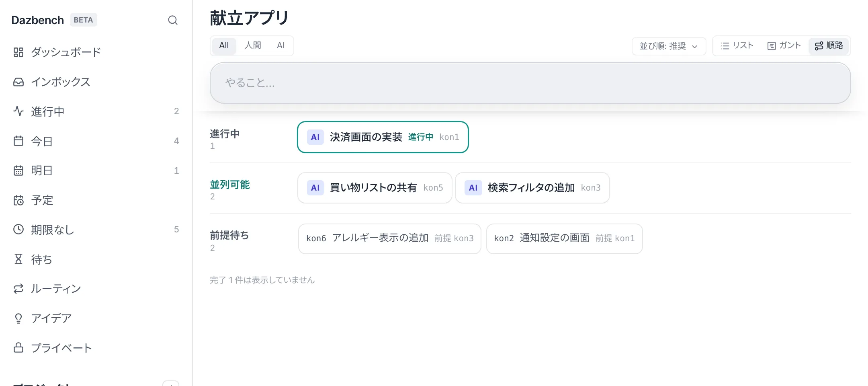This screenshot has width=868, height=386.
Task: Open ダッシュボード grid icon
Action: tap(18, 52)
